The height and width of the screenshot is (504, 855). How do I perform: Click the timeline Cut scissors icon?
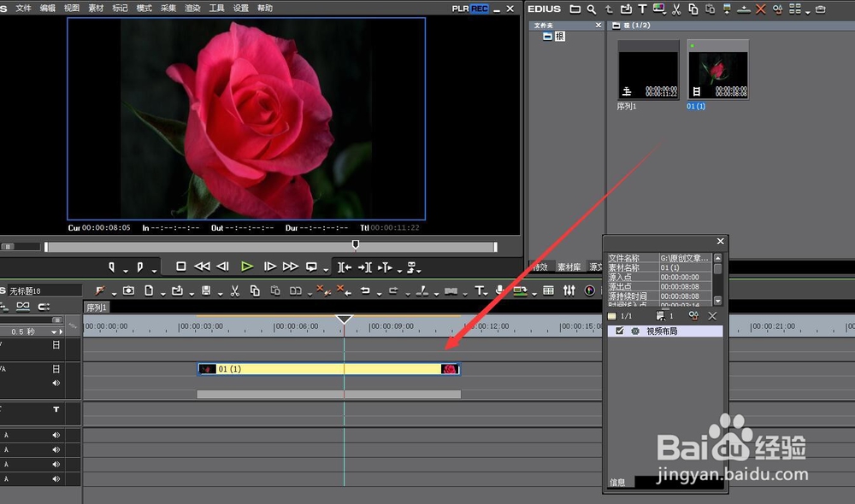click(234, 290)
